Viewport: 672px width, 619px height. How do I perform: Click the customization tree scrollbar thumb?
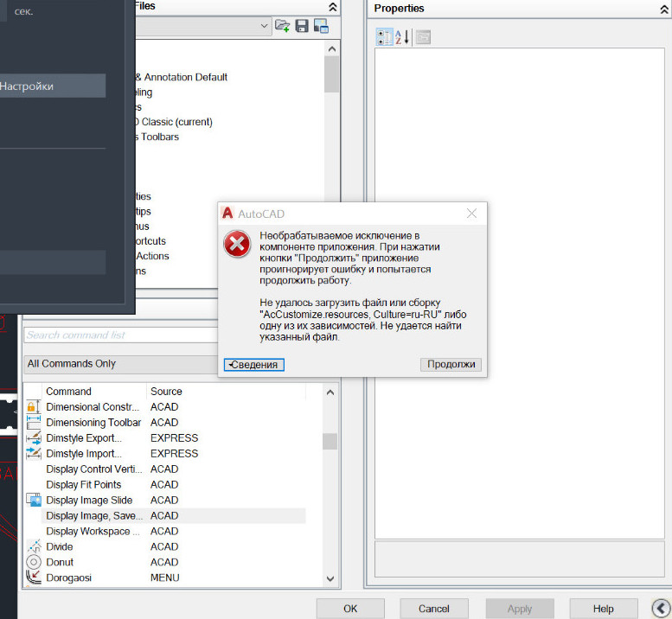click(x=332, y=74)
